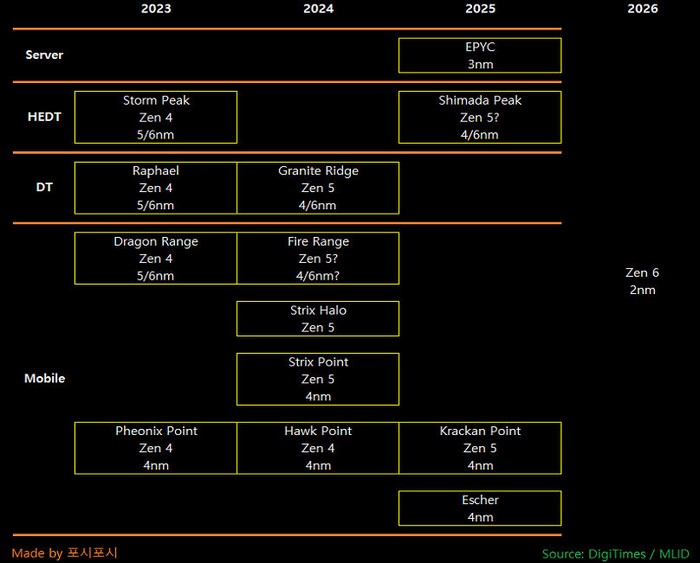
Task: Click the Strix Point 4nm box
Action: tap(318, 379)
